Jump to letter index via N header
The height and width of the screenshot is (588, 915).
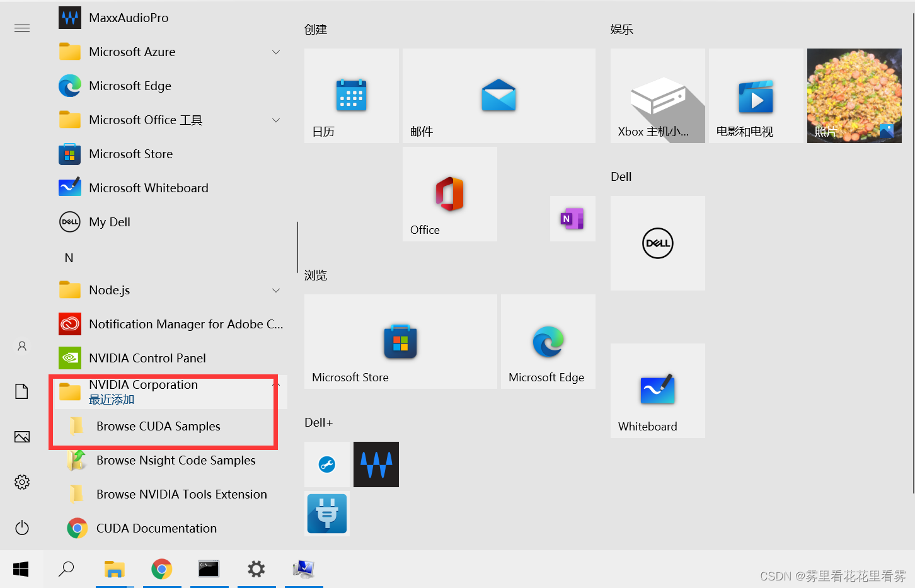(x=69, y=258)
